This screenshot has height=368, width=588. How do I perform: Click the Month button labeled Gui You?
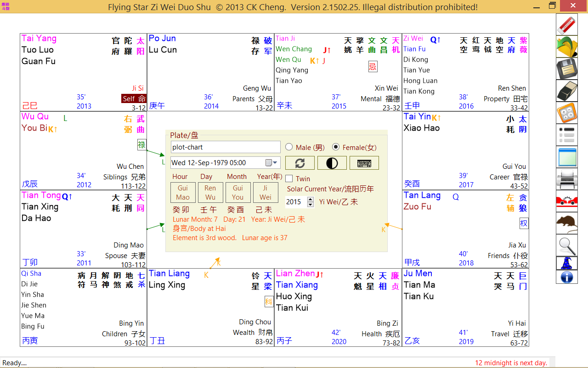click(x=238, y=192)
